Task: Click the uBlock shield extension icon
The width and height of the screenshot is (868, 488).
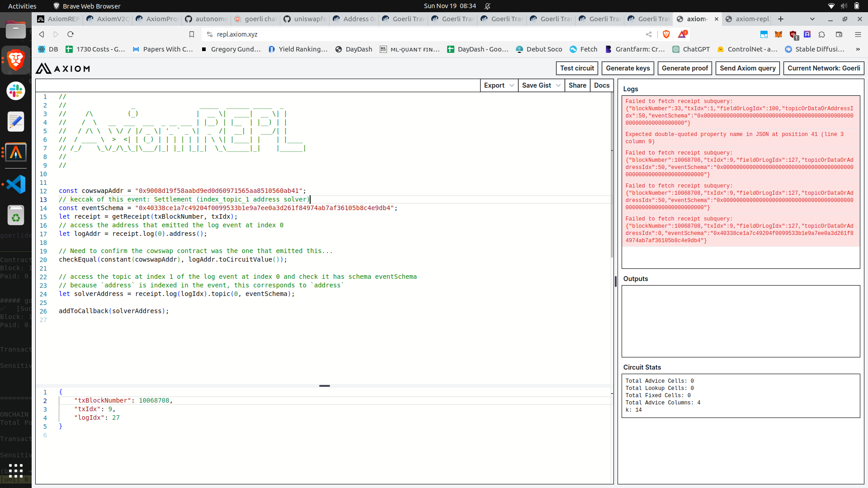Action: coord(793,35)
